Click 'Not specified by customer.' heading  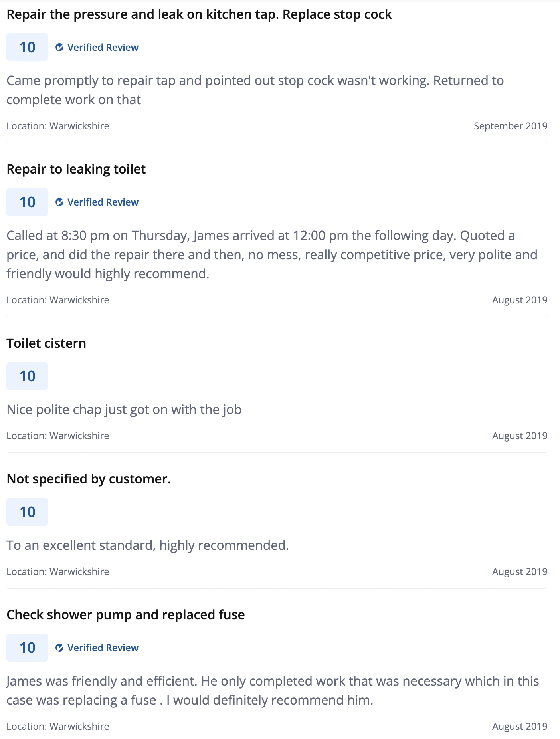tap(89, 479)
